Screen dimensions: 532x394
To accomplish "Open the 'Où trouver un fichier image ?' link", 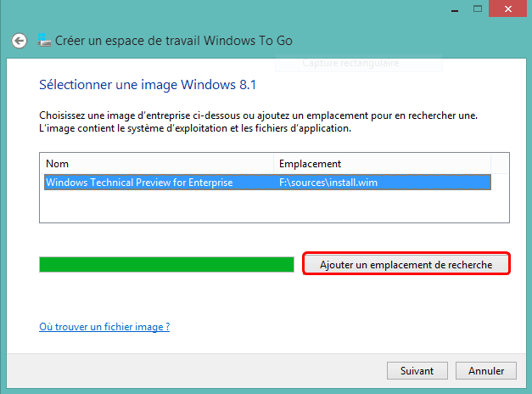I will [104, 327].
